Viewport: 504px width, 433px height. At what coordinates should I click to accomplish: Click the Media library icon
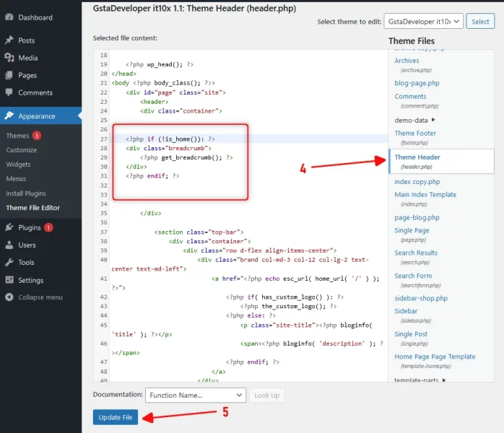9,58
